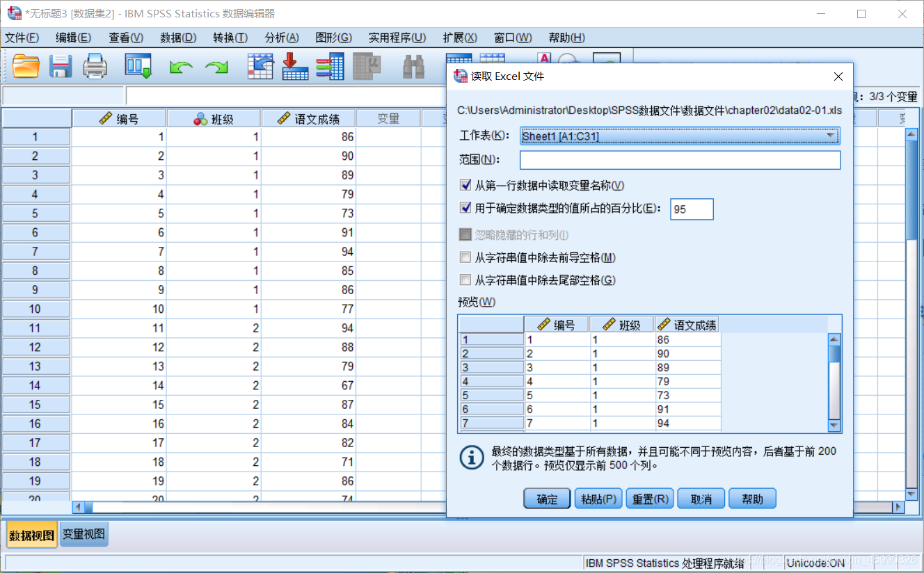Viewport: 924px width, 573px height.
Task: Click the 范围(N) input field
Action: point(680,160)
